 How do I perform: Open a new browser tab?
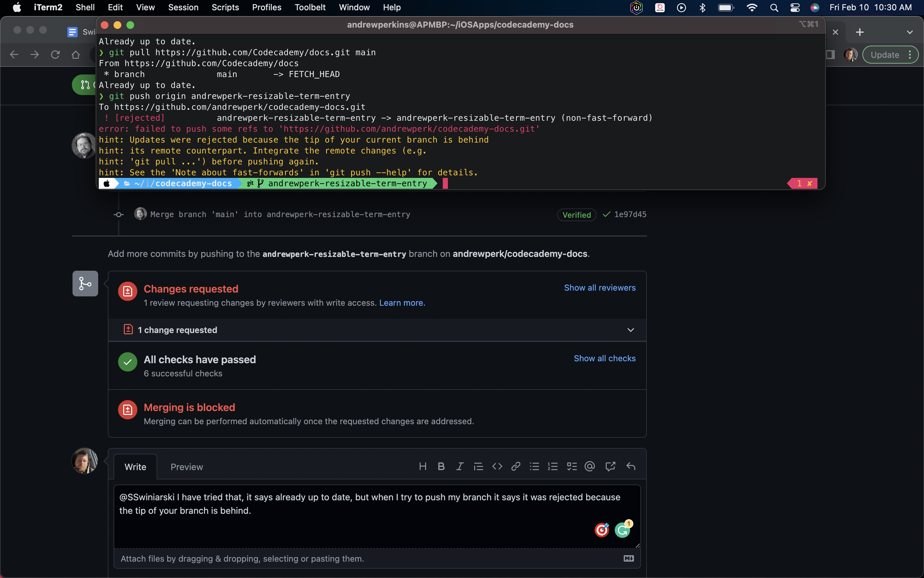tap(860, 32)
